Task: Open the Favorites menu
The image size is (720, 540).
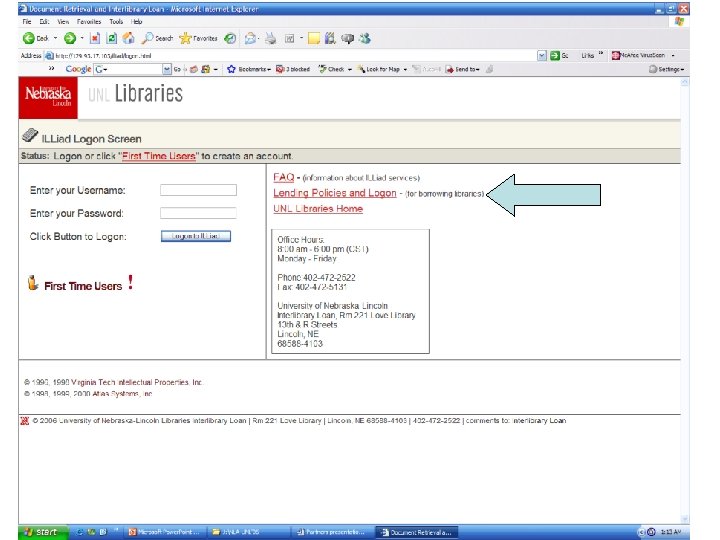Action: click(89, 22)
